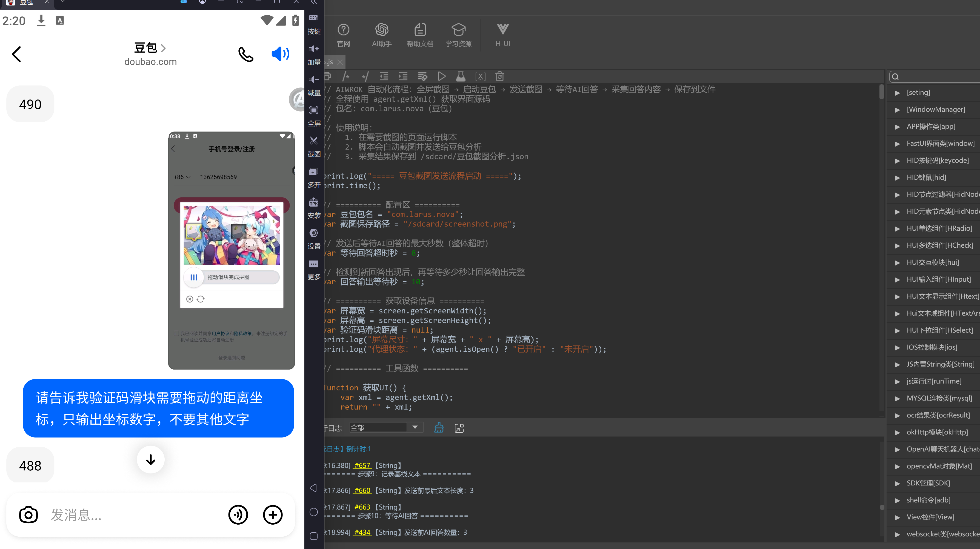
Task: Clear the log with the broom icon
Action: [439, 428]
